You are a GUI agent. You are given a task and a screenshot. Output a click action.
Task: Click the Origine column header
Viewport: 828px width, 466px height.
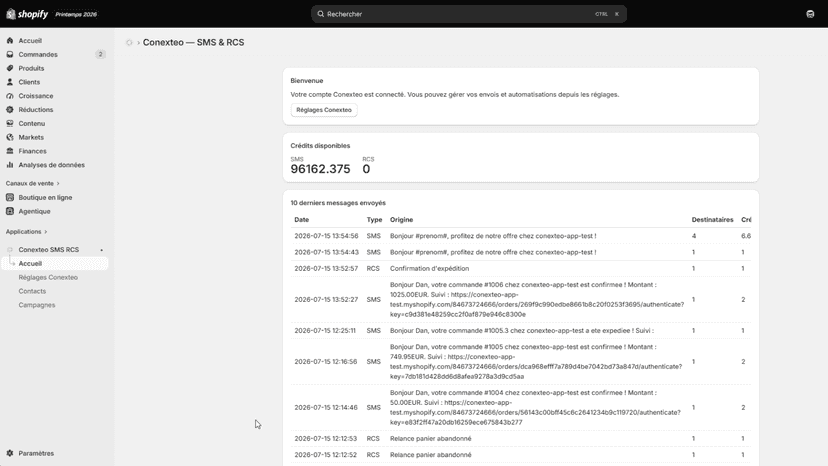click(x=401, y=219)
